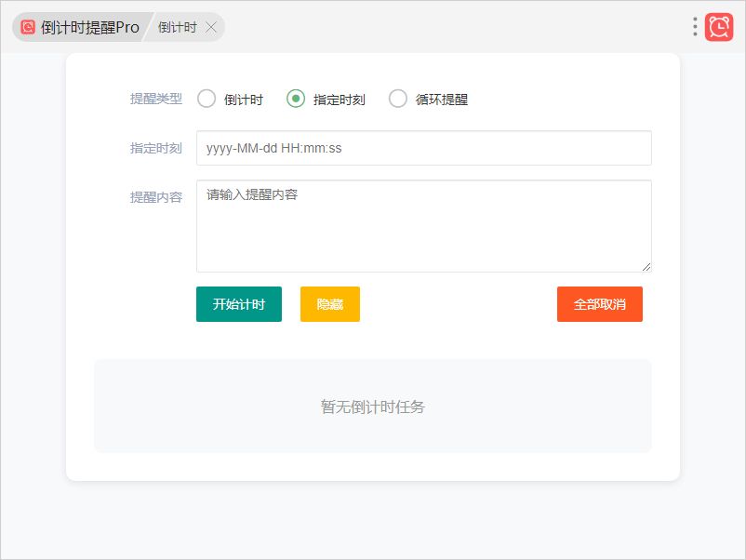Switch to the 倒计时提醒Pro tab title
The width and height of the screenshot is (746, 560).
click(90, 28)
